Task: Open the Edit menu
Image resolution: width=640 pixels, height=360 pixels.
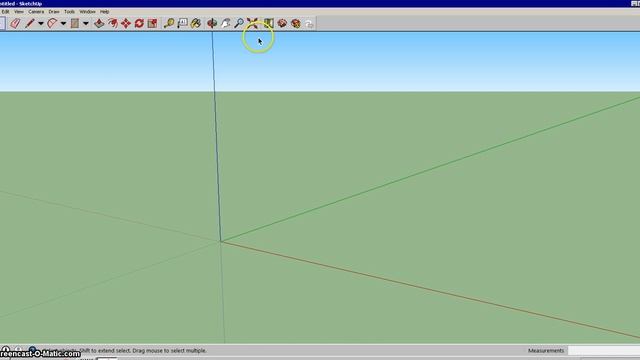Action: pos(5,12)
